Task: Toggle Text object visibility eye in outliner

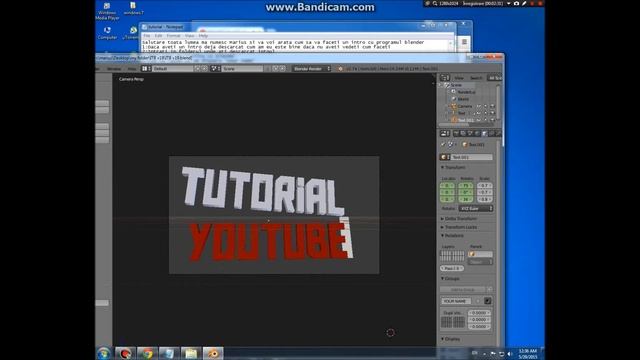Action: pyautogui.click(x=479, y=113)
